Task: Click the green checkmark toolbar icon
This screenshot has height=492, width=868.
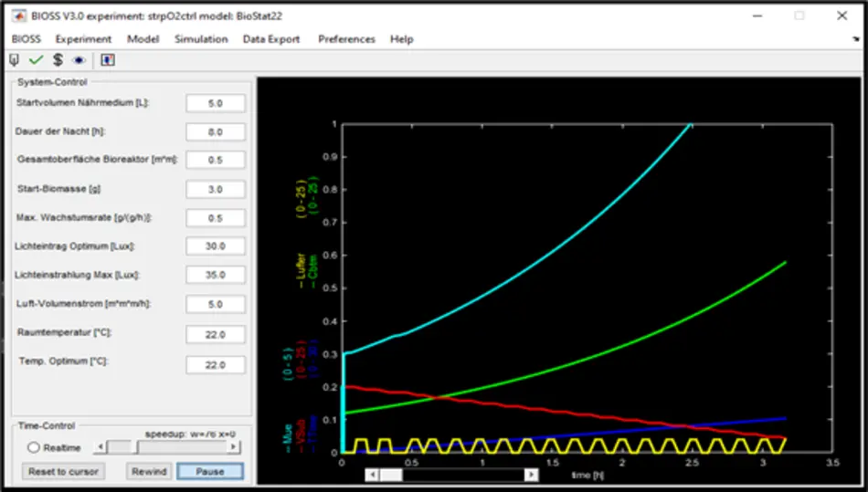Action: [x=36, y=60]
